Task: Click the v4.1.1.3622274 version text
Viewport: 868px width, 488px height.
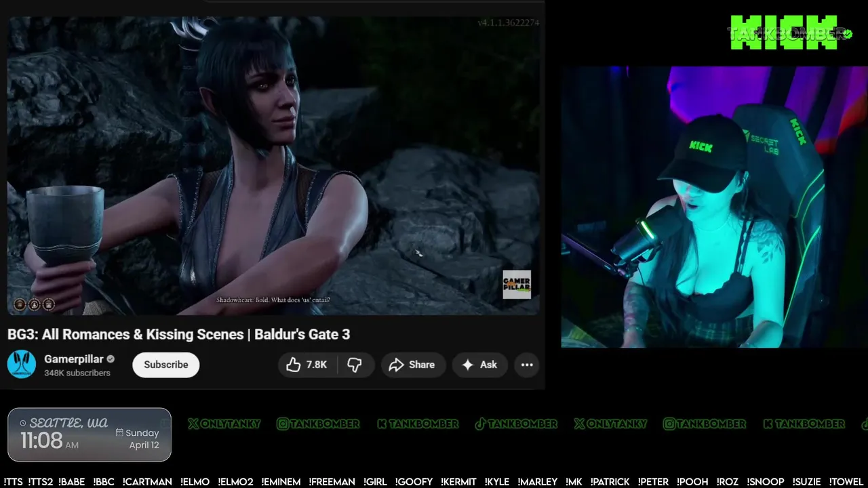Action: click(x=508, y=22)
